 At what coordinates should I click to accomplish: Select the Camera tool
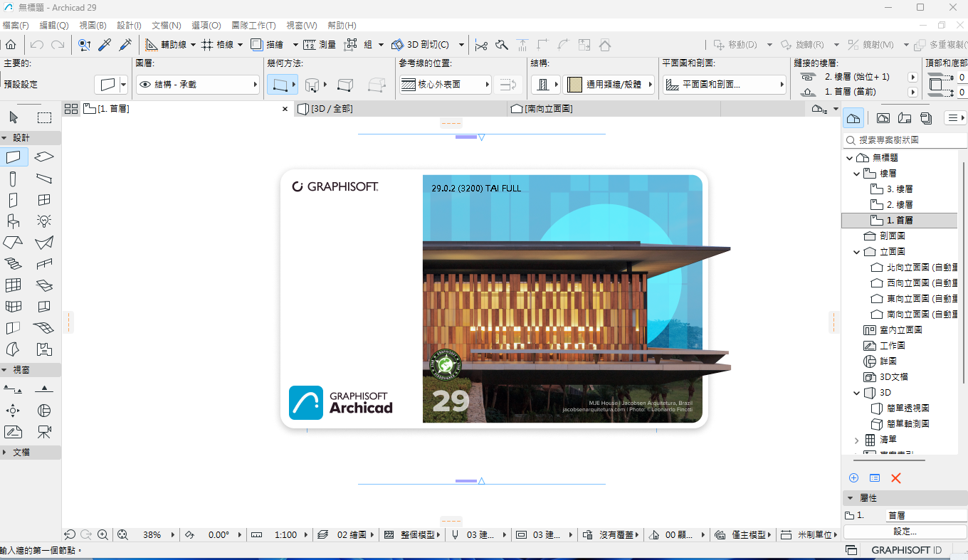click(44, 432)
